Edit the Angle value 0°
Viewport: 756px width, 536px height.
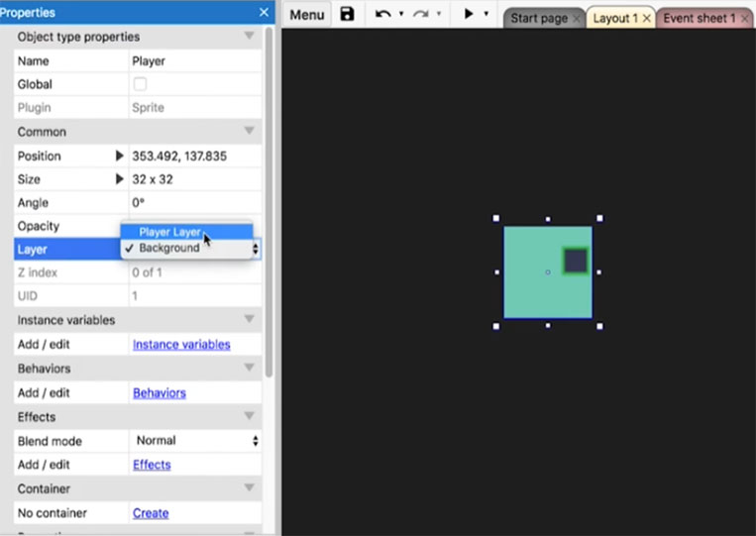195,202
